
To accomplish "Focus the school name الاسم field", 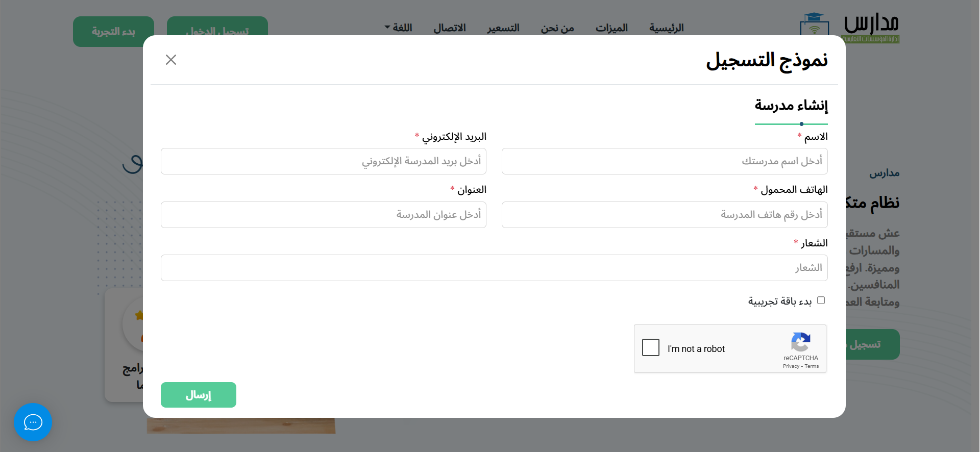I will 665,161.
